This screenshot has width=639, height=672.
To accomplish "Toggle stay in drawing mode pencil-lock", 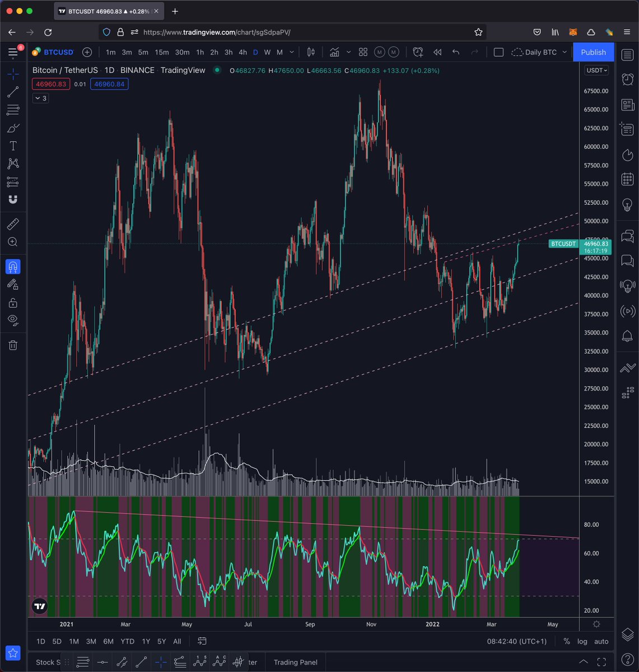I will (x=13, y=284).
